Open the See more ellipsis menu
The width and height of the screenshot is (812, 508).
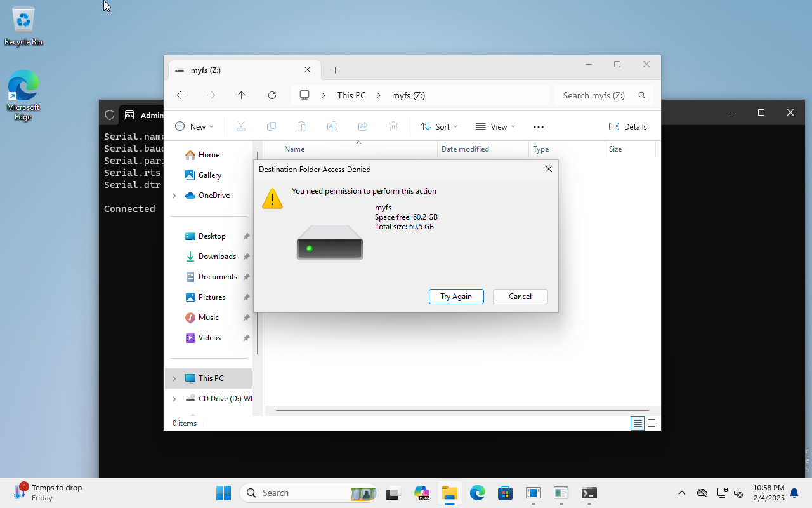click(539, 127)
